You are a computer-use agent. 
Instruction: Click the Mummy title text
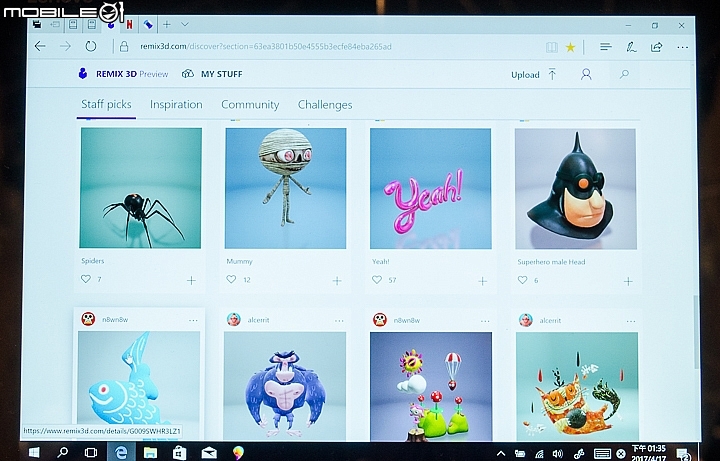click(239, 261)
